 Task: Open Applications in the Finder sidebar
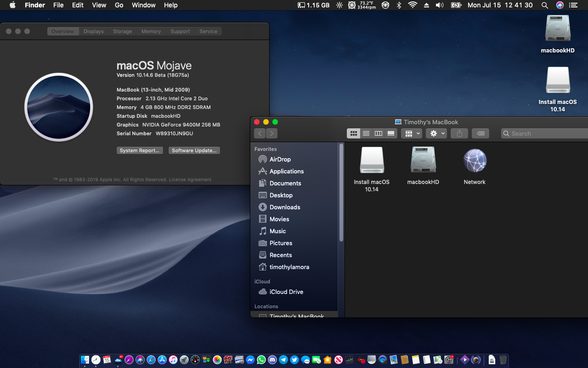tap(286, 171)
